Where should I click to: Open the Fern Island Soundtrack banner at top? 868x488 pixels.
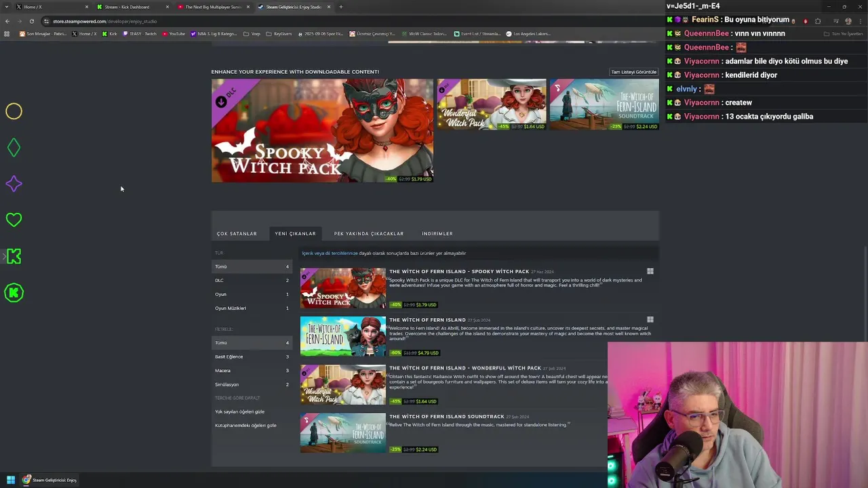point(604,104)
